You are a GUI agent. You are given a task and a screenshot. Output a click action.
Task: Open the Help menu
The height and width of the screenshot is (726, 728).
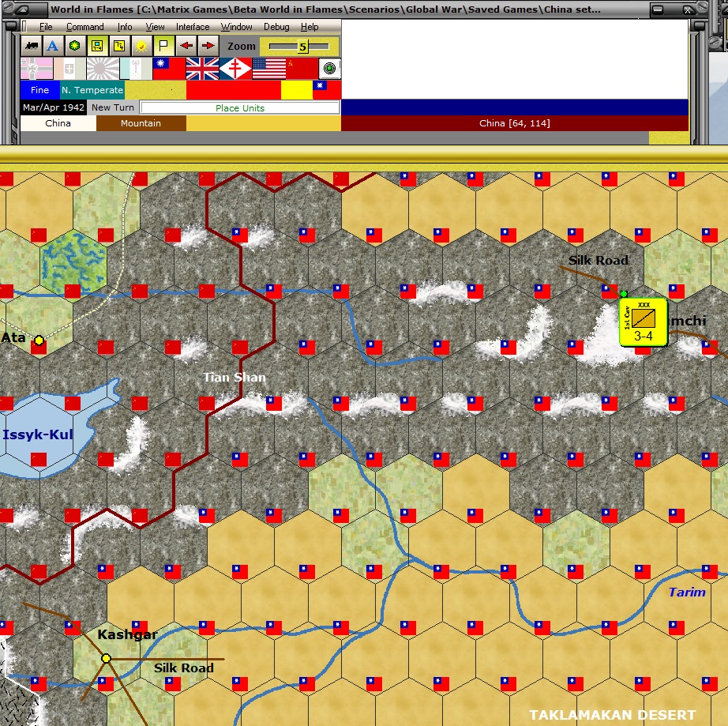point(310,27)
